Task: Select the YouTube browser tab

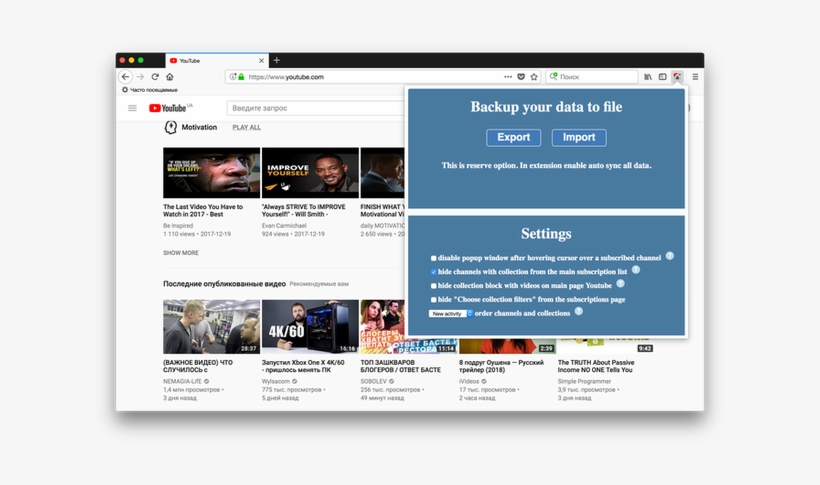Action: [x=217, y=61]
